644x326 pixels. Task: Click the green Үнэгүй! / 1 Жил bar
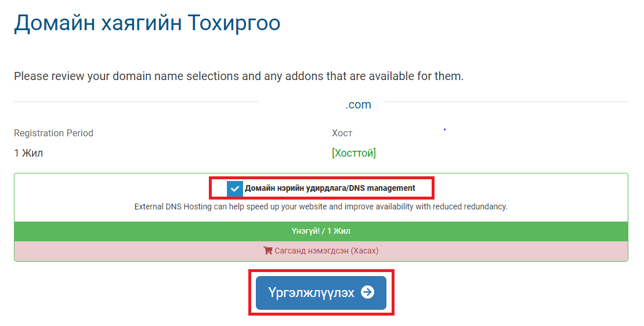321,231
